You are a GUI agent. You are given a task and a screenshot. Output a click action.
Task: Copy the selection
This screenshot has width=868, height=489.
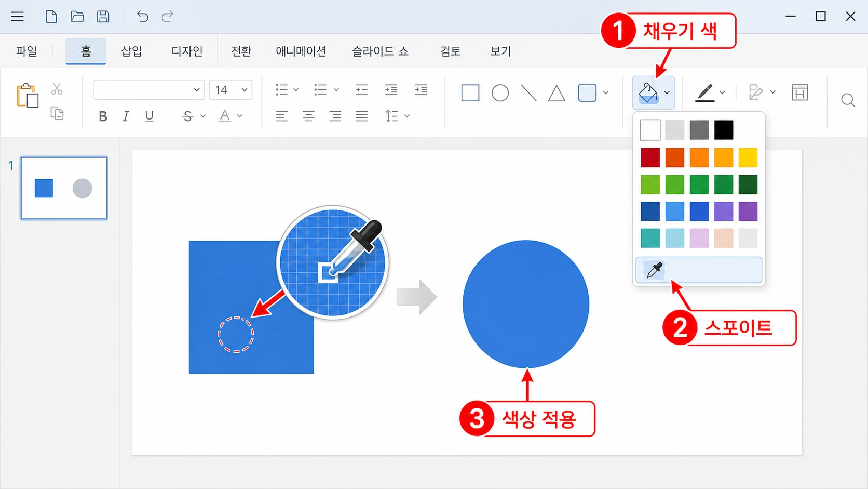pos(57,113)
